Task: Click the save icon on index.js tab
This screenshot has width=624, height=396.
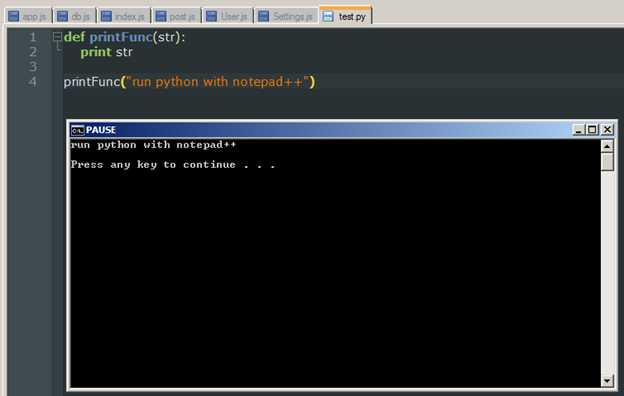Action: point(106,16)
